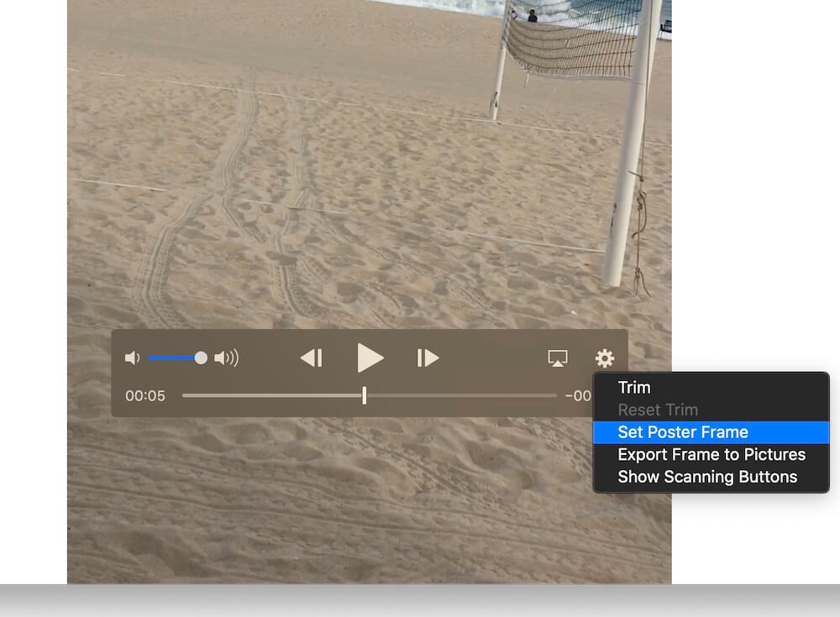Select Set Poster Frame

(x=711, y=432)
